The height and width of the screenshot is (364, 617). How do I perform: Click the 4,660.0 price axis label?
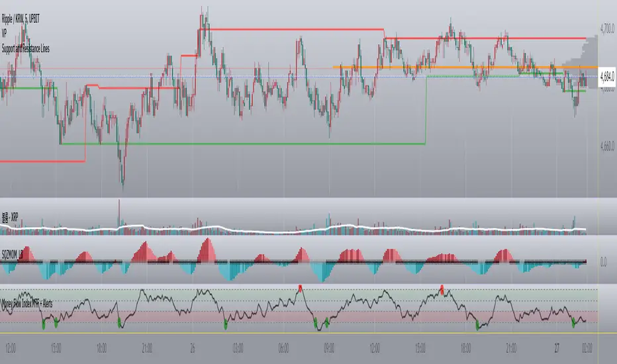(607, 146)
